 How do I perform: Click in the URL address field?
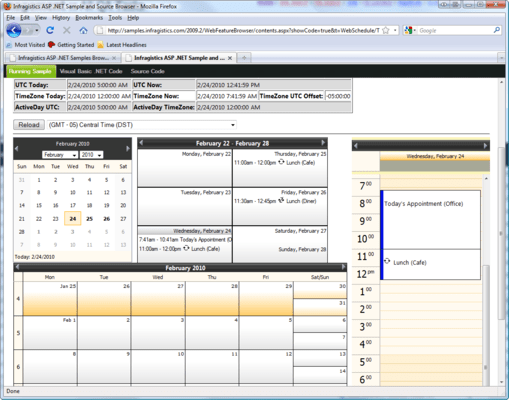[x=243, y=31]
